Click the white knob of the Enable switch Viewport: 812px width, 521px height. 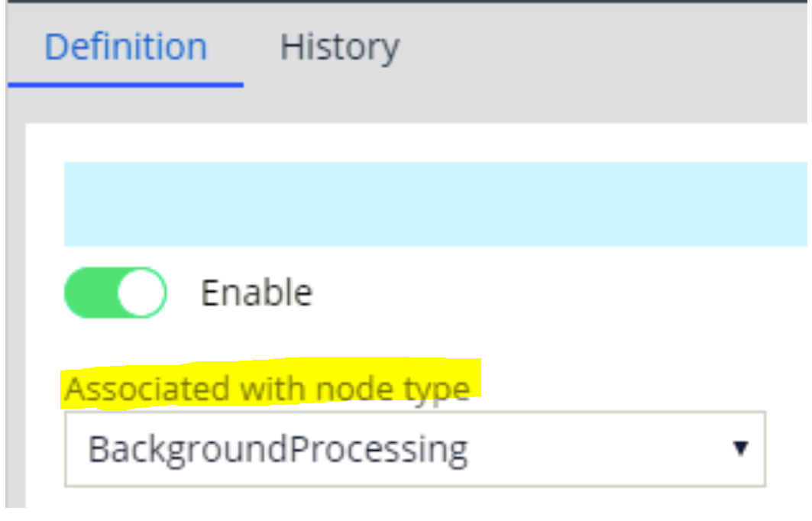[141, 292]
